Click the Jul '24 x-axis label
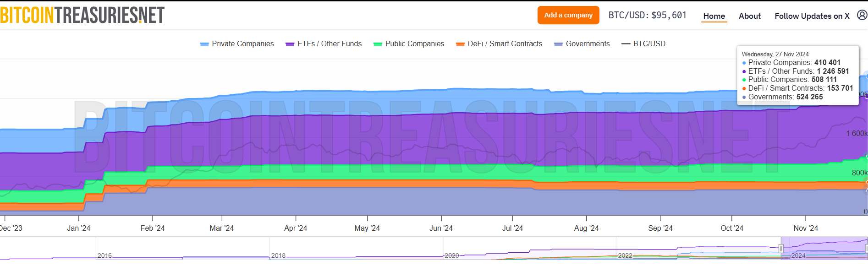This screenshot has width=868, height=266. pyautogui.click(x=512, y=228)
